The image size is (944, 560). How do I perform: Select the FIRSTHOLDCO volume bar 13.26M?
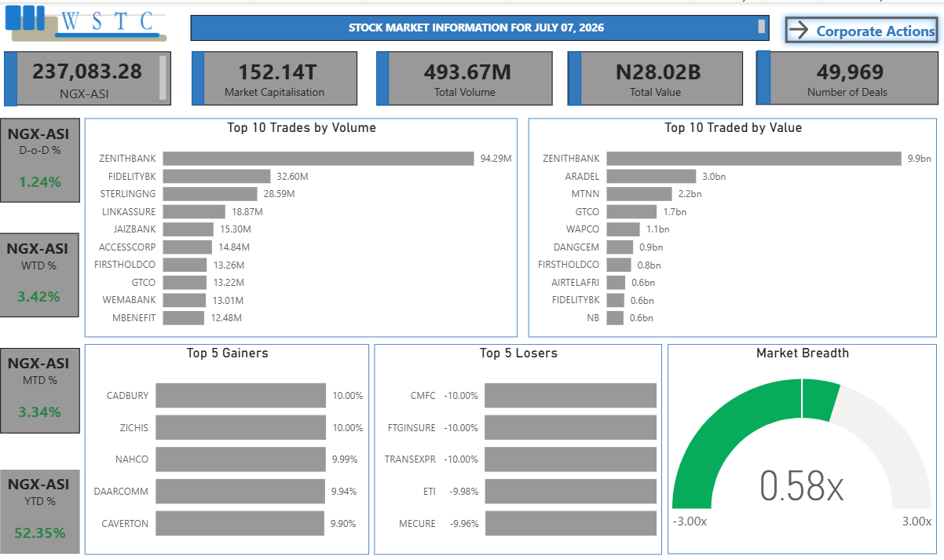point(185,265)
